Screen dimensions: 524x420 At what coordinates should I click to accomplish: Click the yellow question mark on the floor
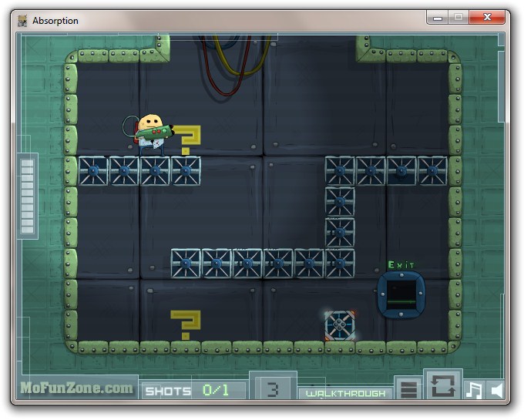click(186, 325)
